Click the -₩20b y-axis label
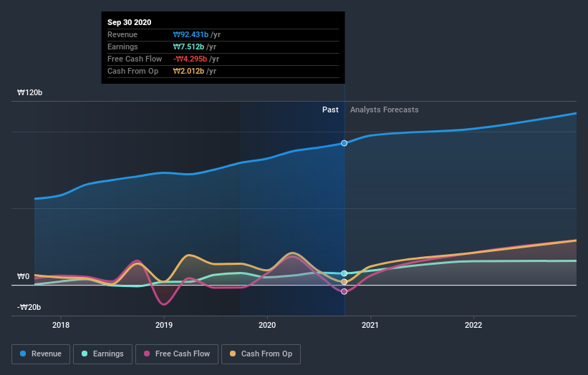The height and width of the screenshot is (375, 588). click(29, 307)
